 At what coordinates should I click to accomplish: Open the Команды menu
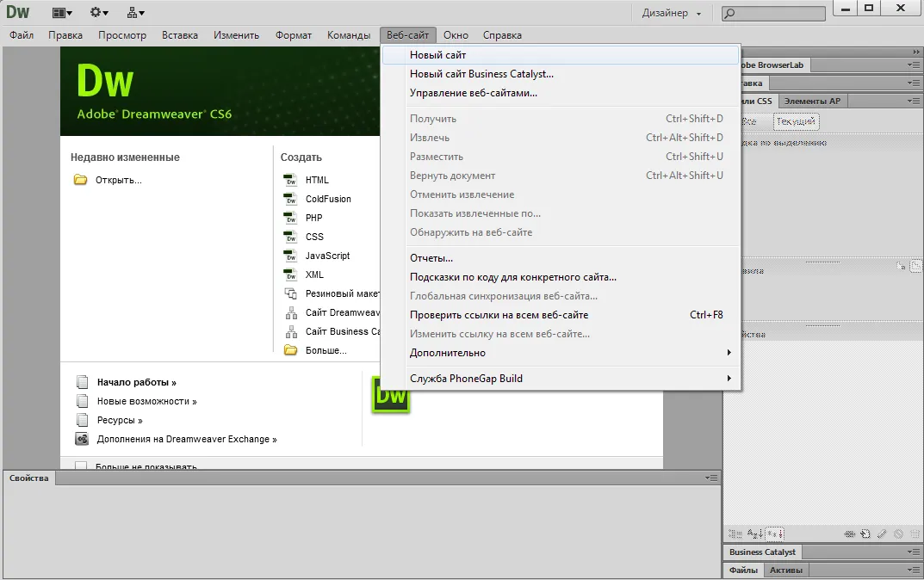click(x=349, y=35)
